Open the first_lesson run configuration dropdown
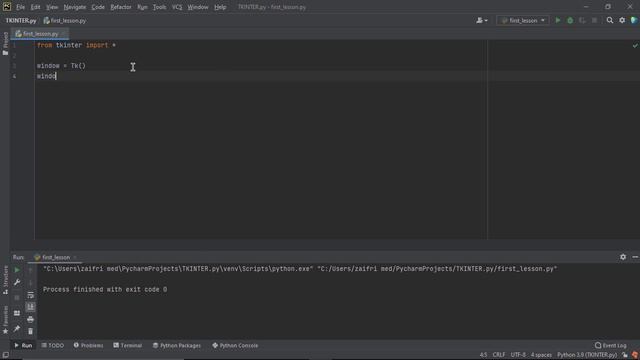The height and width of the screenshot is (360, 640). pos(523,20)
